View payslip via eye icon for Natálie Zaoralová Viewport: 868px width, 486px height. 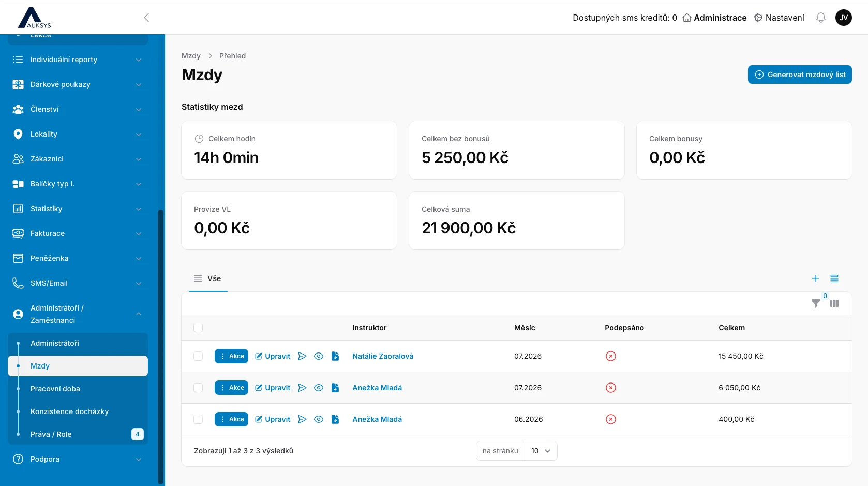tap(319, 356)
